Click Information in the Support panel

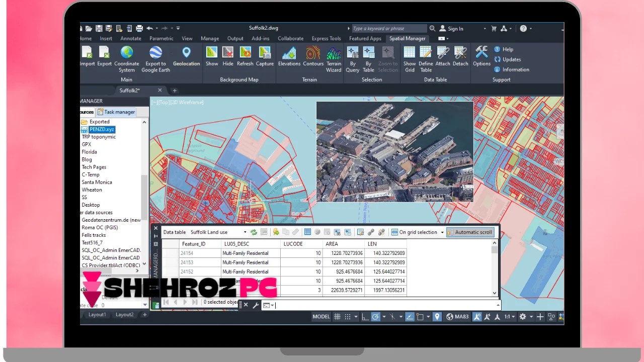coord(512,69)
